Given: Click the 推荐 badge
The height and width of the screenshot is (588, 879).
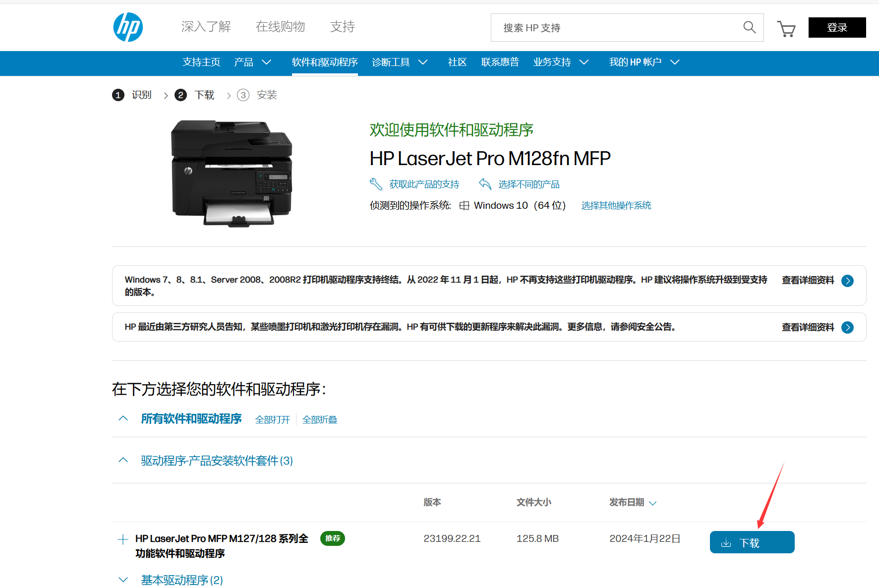Looking at the screenshot, I should [333, 538].
